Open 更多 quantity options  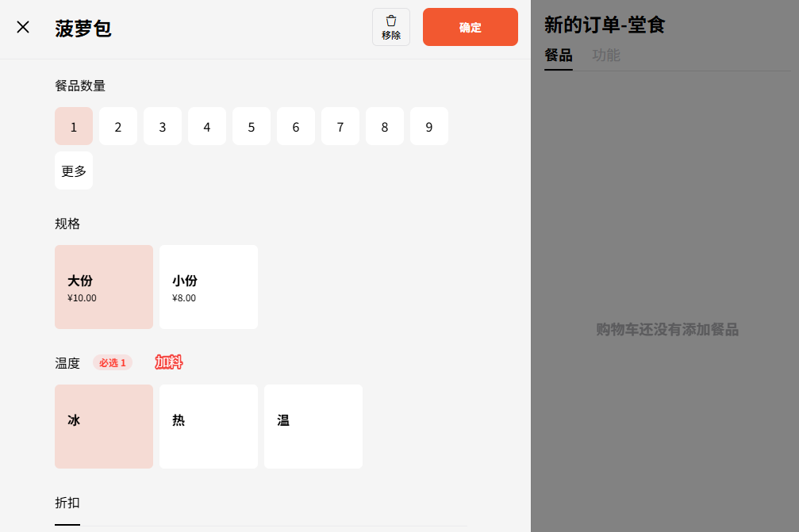pyautogui.click(x=74, y=170)
